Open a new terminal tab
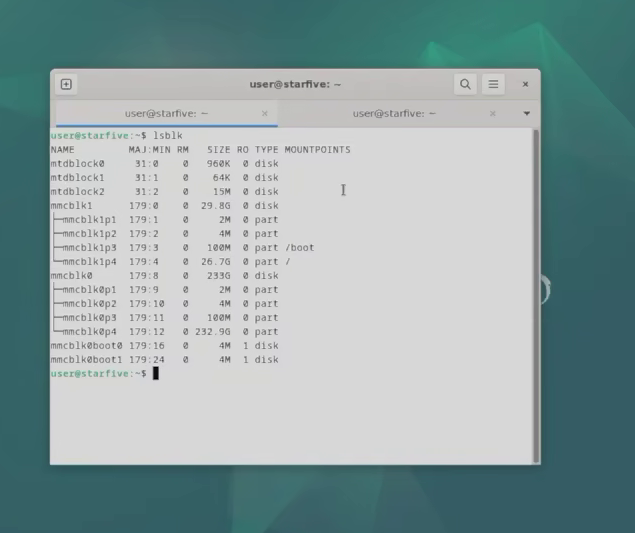This screenshot has width=635, height=533. point(66,84)
